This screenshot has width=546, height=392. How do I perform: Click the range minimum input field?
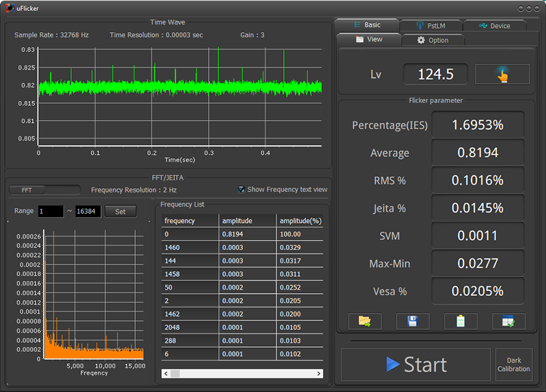pos(51,211)
